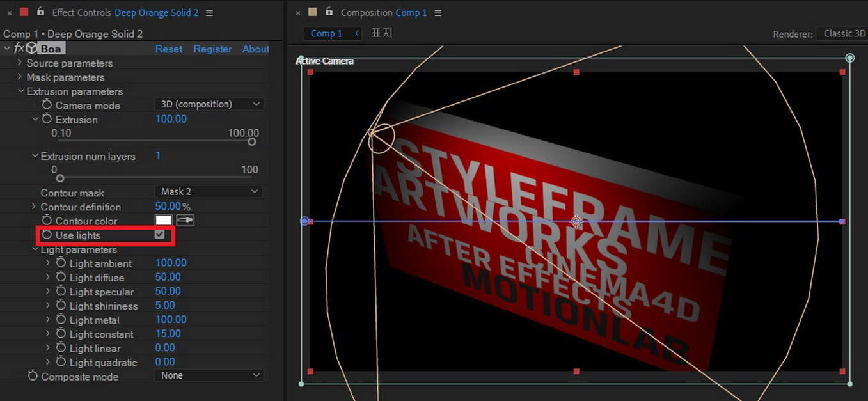Click the "Comp 1 • Deep Orange Solid 2" header
The image size is (868, 401).
pos(73,34)
